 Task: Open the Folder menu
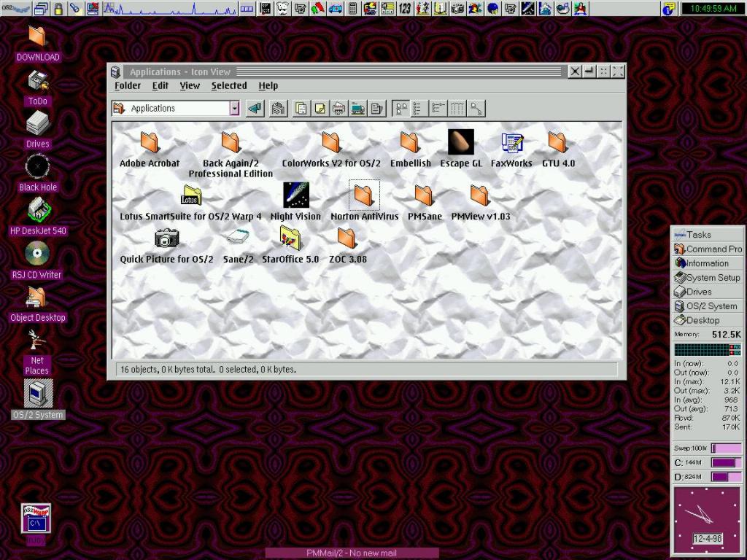[128, 86]
